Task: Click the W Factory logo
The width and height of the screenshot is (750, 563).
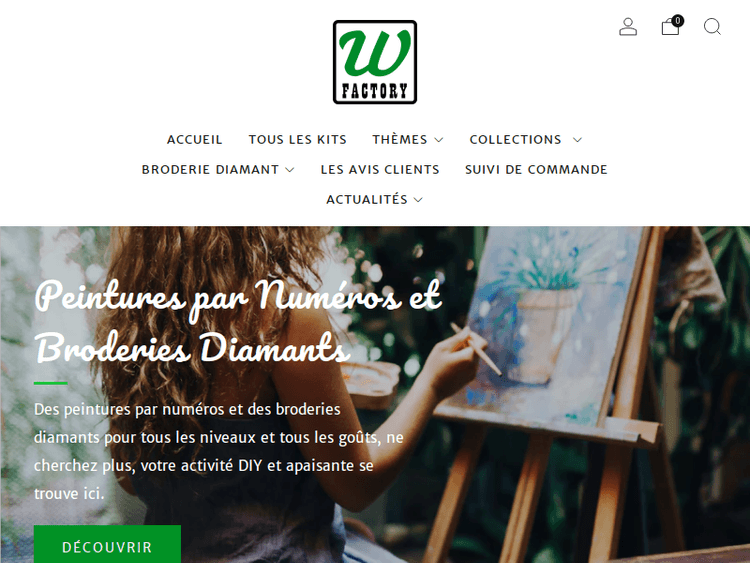Action: click(x=375, y=62)
